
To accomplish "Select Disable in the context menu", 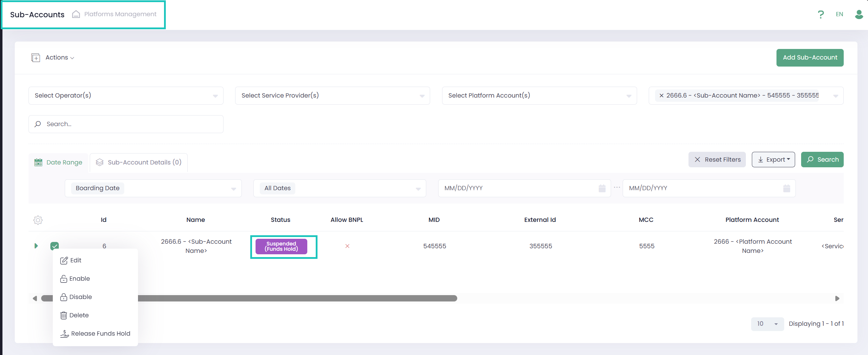I will [x=80, y=297].
